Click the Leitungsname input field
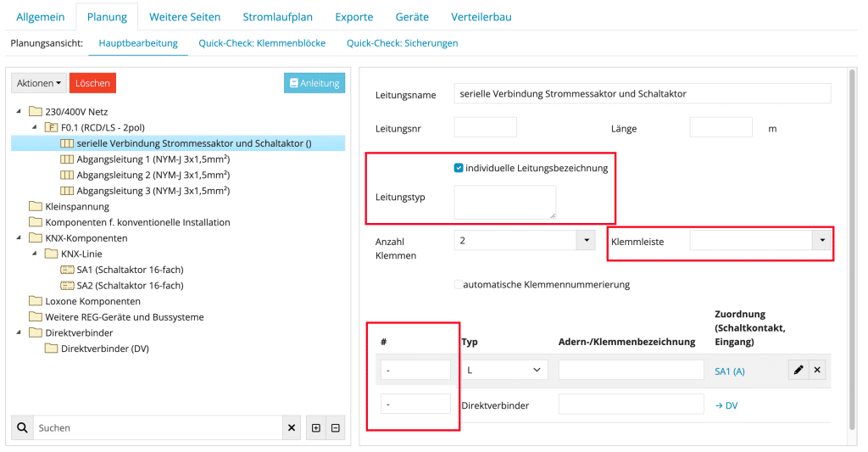This screenshot has width=868, height=452. [643, 93]
